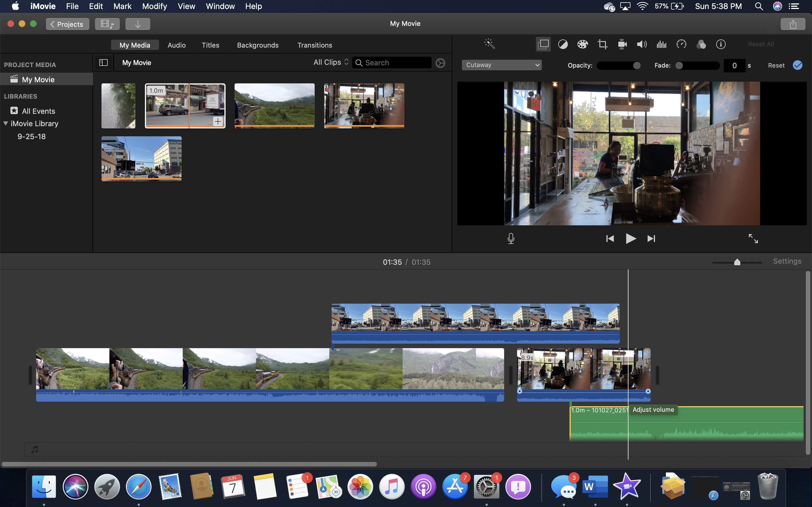This screenshot has height=507, width=812.
Task: Click the Transitions tab
Action: pos(315,45)
